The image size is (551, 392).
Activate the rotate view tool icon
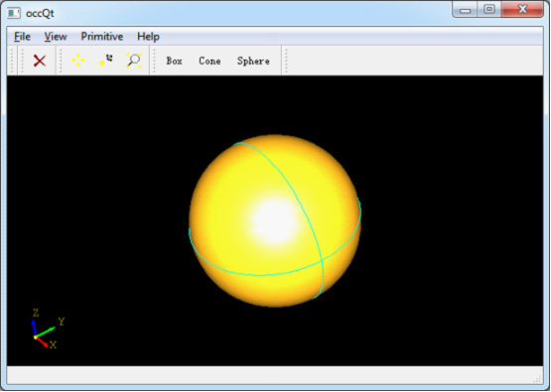coord(106,61)
